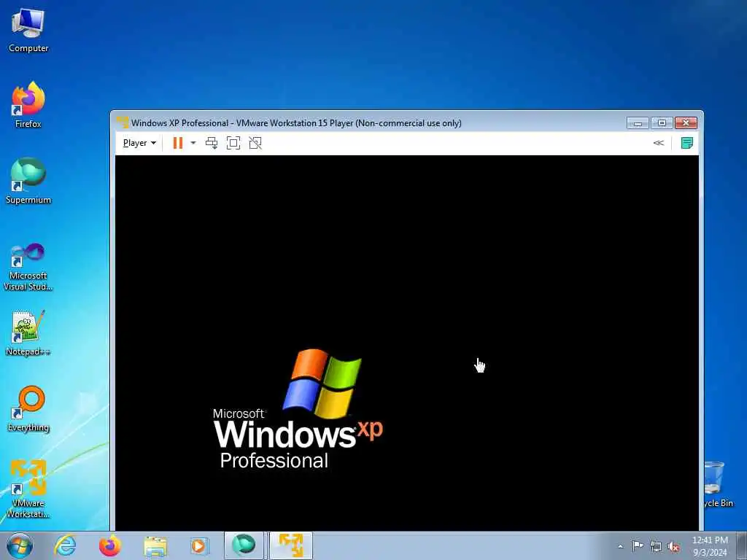Image resolution: width=747 pixels, height=560 pixels.
Task: Select the Notepad++ desktop shortcut
Action: pos(28,332)
